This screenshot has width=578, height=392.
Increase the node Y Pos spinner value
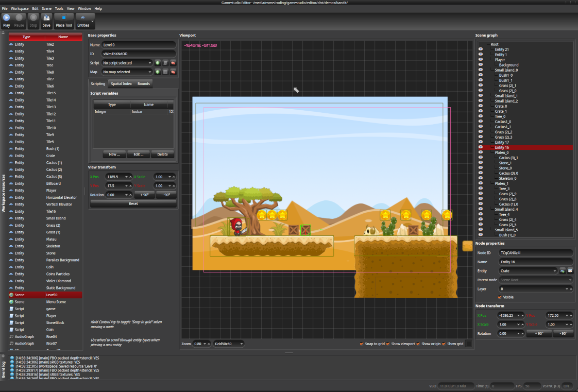(x=571, y=315)
